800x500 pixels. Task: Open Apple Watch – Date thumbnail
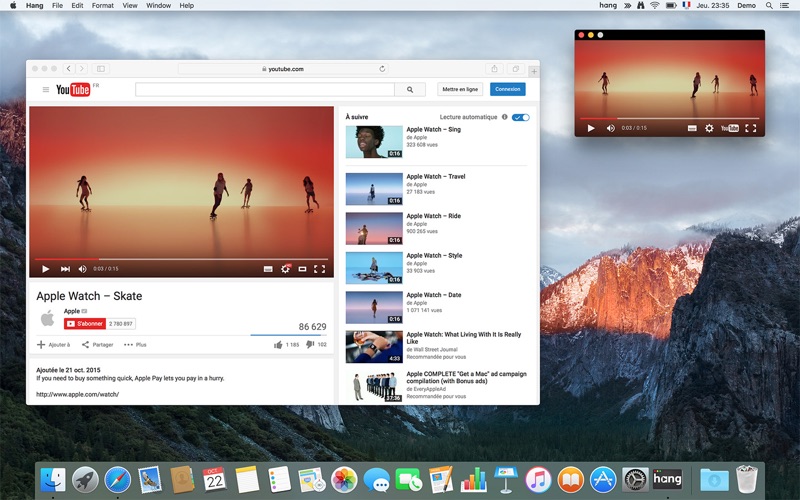coord(374,308)
